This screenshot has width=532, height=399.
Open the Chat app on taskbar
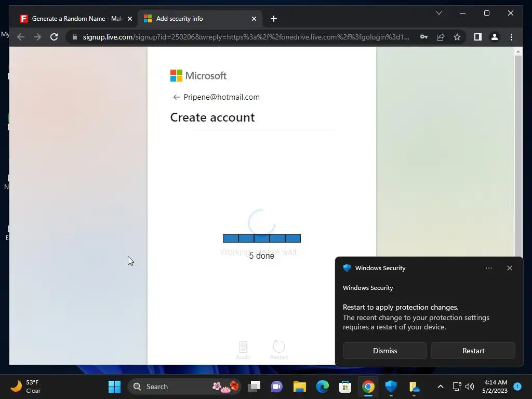pyautogui.click(x=276, y=387)
